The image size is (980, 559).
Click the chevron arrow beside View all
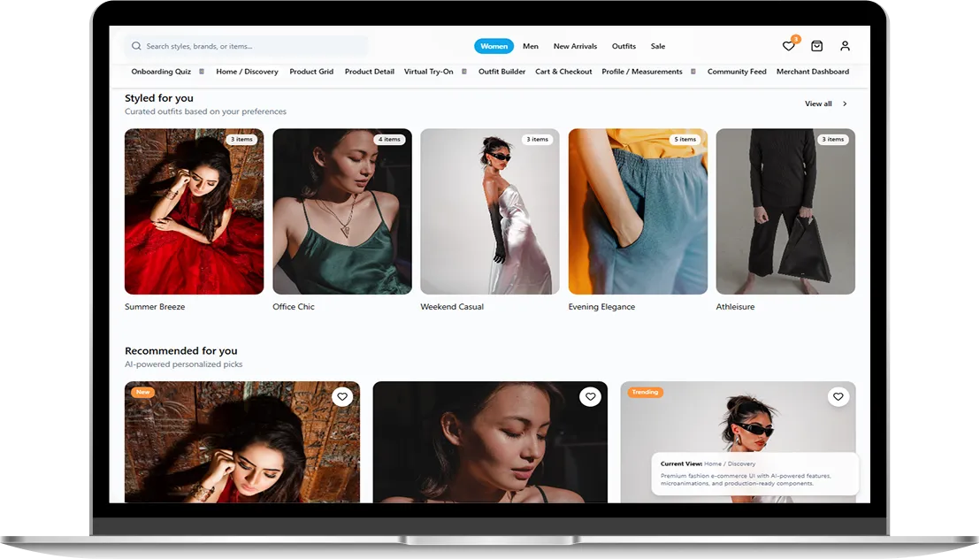845,104
